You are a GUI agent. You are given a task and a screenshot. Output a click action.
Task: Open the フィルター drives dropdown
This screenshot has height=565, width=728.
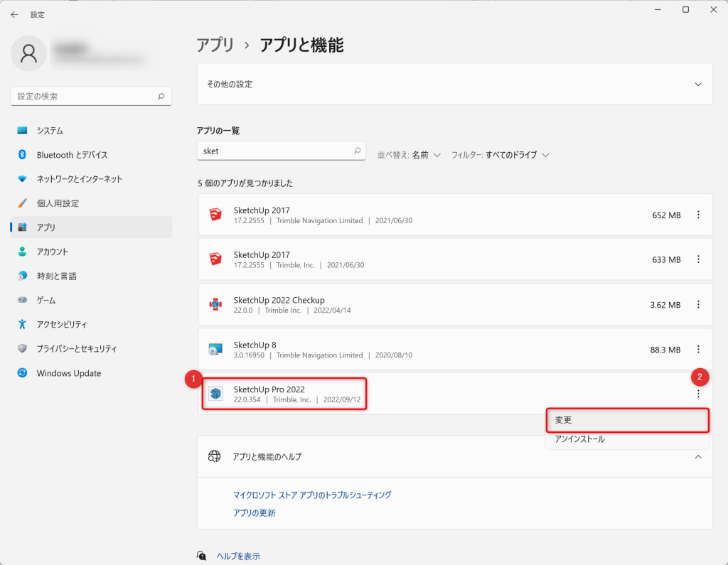(500, 155)
